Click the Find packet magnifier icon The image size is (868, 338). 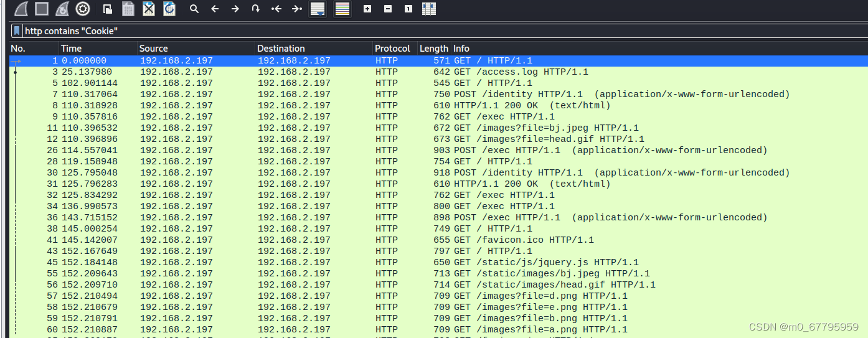(194, 9)
